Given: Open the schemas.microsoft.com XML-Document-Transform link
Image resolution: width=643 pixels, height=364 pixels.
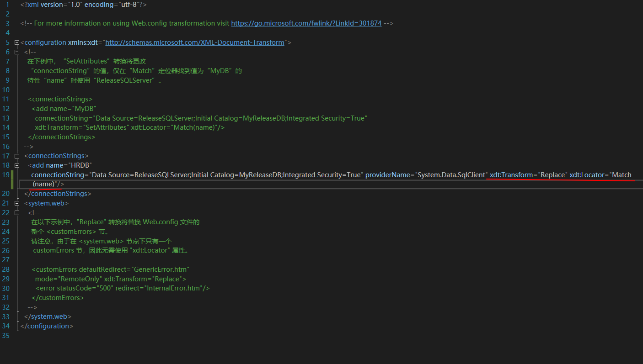Looking at the screenshot, I should [x=195, y=42].
